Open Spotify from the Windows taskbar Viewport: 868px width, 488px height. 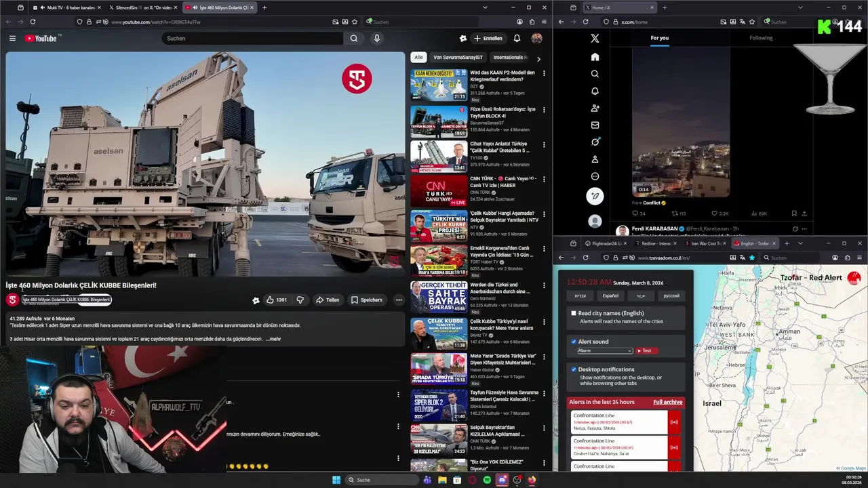click(487, 480)
